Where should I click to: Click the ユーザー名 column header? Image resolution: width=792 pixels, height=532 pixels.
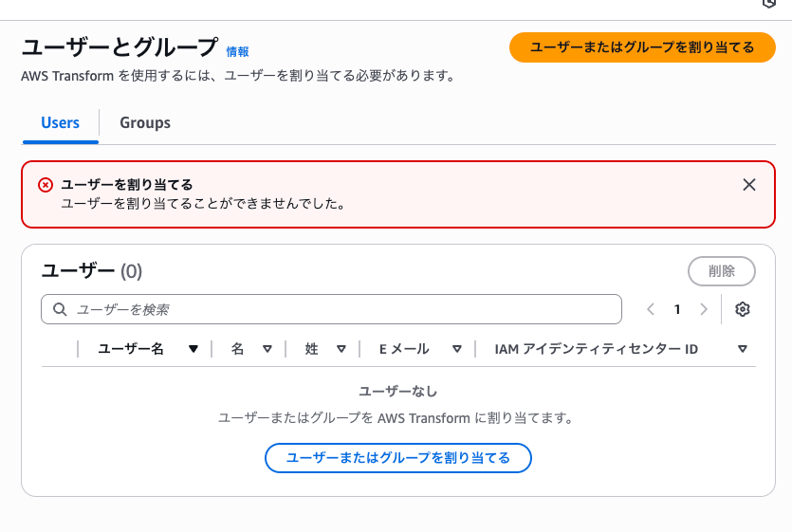click(130, 349)
